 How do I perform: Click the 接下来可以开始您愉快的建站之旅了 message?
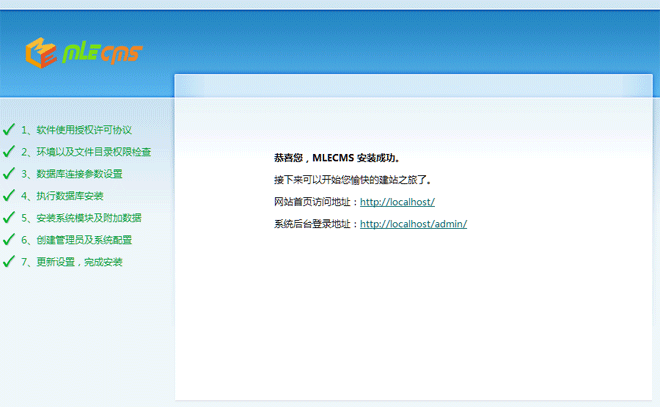pyautogui.click(x=352, y=180)
